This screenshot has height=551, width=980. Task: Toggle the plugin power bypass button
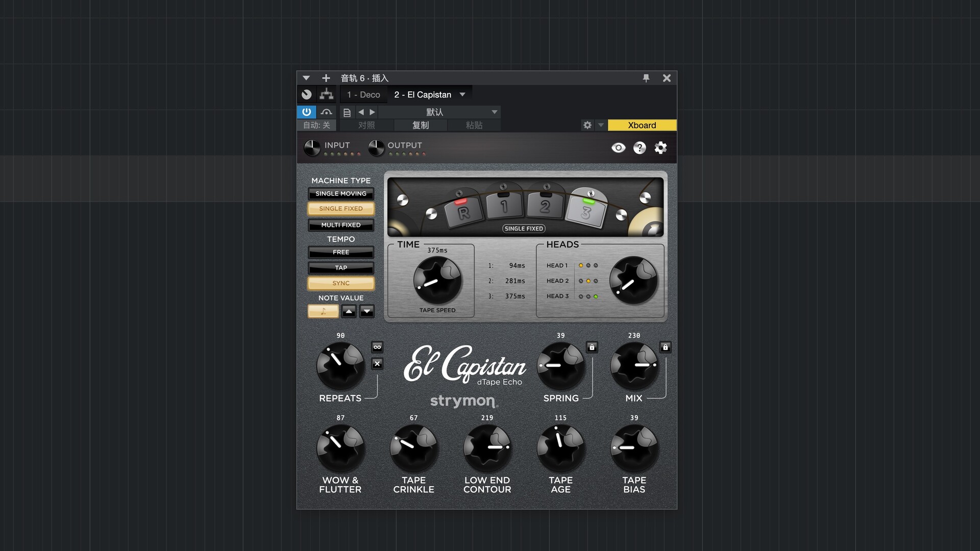click(306, 112)
